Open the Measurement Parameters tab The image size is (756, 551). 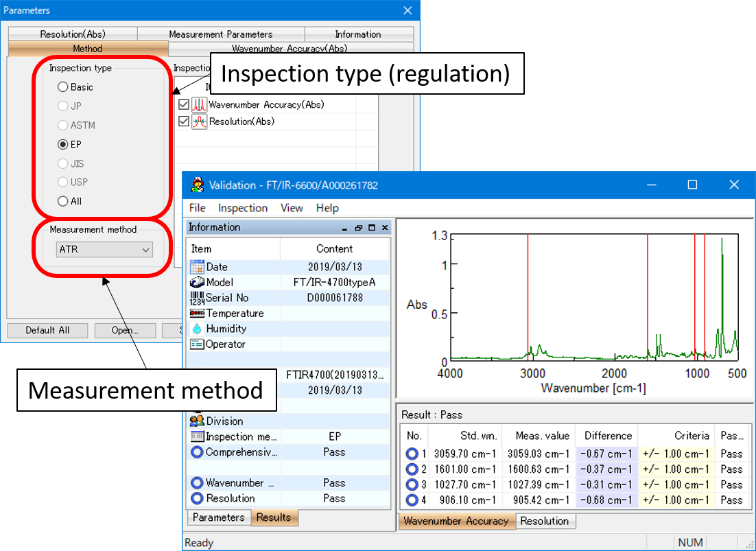(221, 34)
